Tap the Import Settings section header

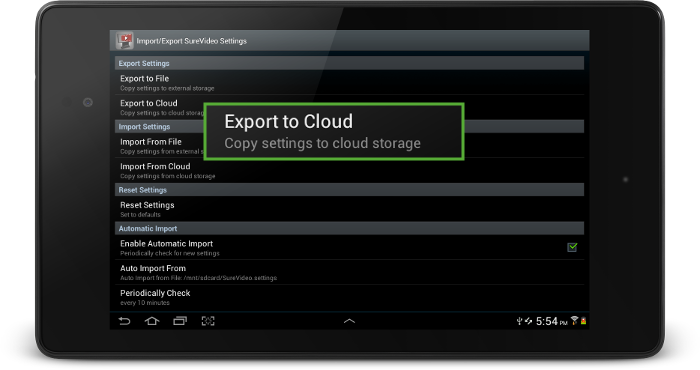coord(349,127)
